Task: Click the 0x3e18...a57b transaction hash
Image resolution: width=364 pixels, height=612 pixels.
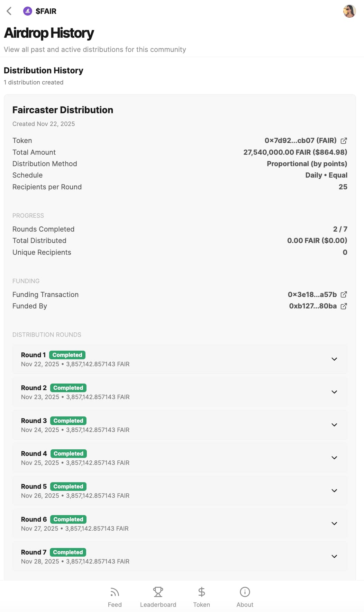Action: click(x=312, y=295)
